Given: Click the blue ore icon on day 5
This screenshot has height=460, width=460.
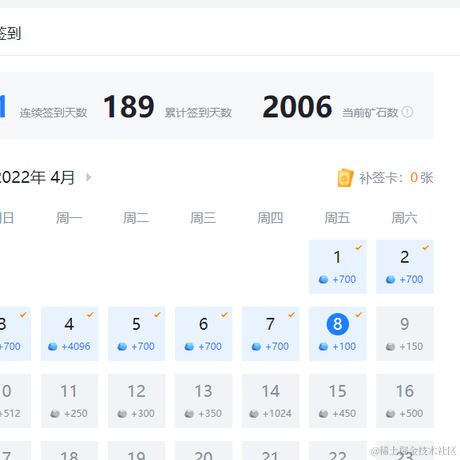Looking at the screenshot, I should click(x=122, y=347).
